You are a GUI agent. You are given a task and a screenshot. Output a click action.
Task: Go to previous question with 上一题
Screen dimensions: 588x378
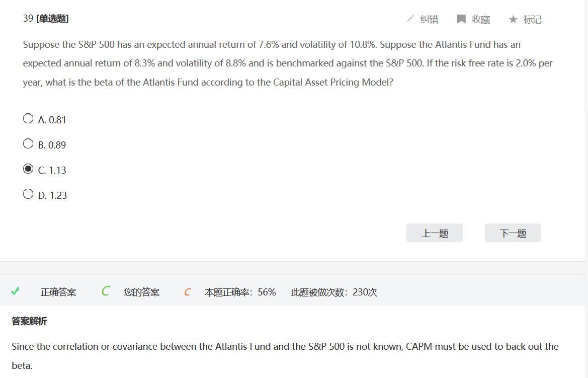(x=435, y=233)
